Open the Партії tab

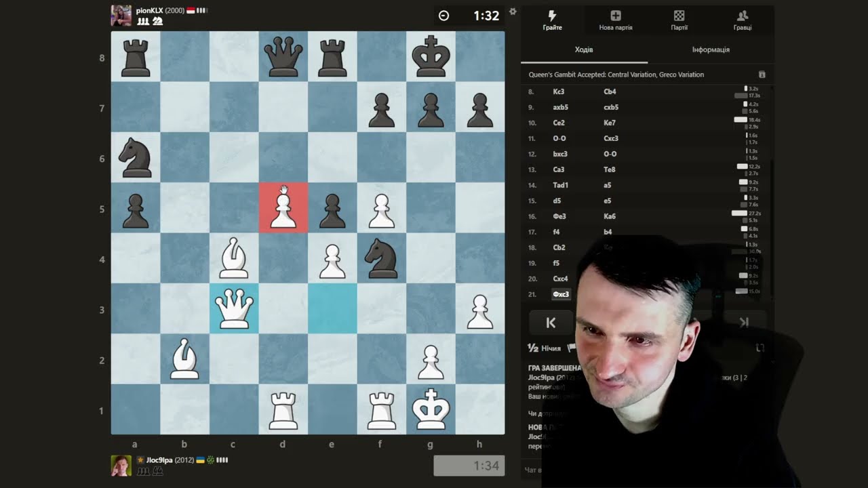(x=679, y=20)
